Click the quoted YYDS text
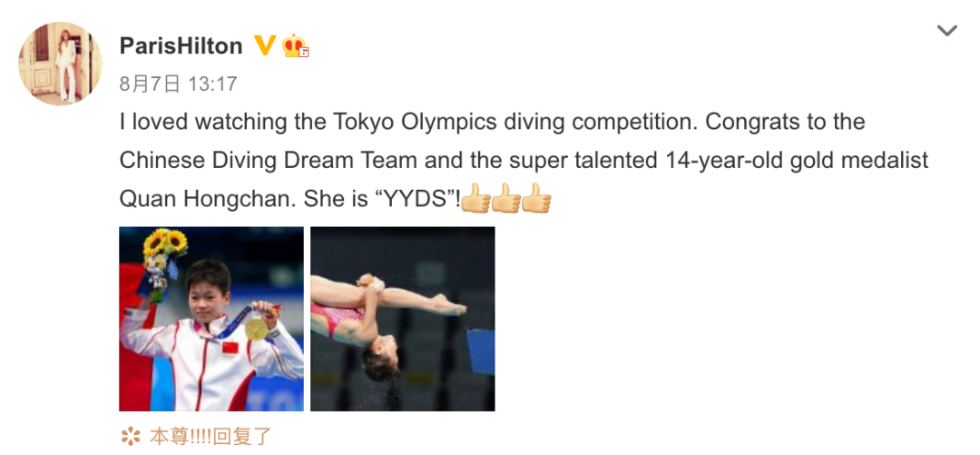Viewport: 980px width, 455px height. (409, 199)
